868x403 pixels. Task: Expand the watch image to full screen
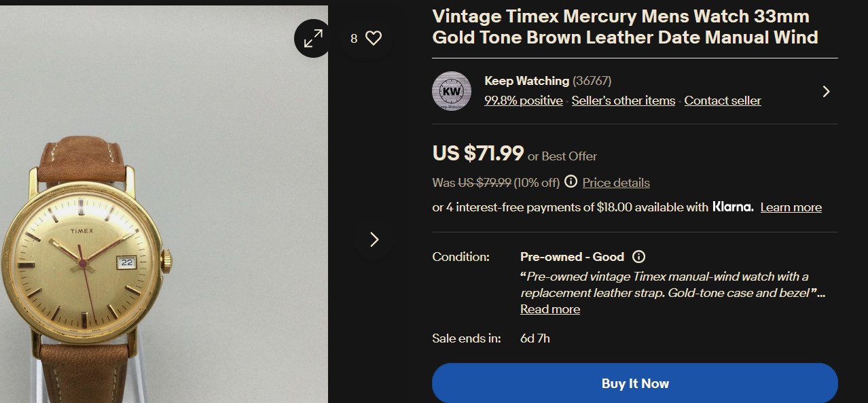(x=313, y=39)
